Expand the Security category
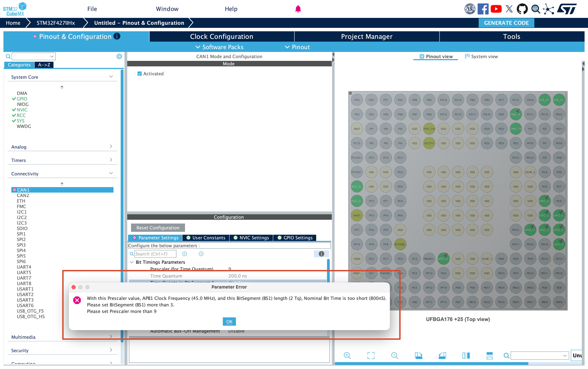 tap(111, 350)
